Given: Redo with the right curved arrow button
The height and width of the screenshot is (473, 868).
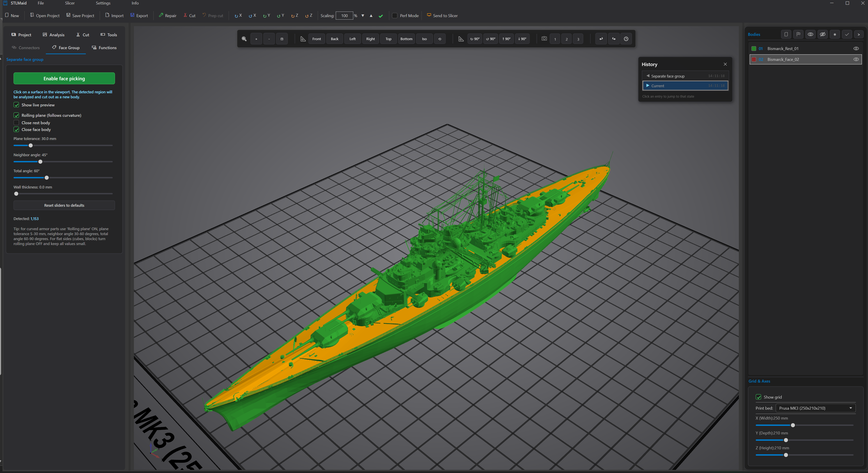Looking at the screenshot, I should point(614,39).
